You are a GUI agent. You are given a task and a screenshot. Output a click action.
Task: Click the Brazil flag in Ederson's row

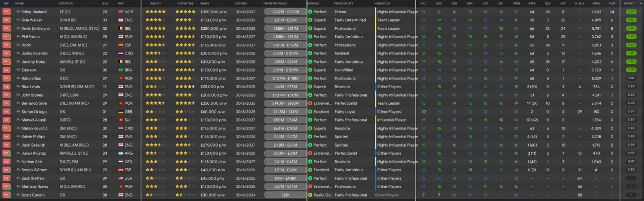coord(120,70)
